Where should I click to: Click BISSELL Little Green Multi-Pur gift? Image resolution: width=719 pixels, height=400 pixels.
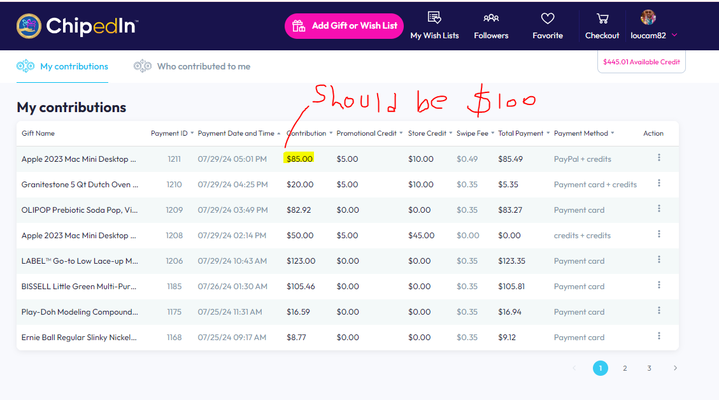(x=79, y=286)
